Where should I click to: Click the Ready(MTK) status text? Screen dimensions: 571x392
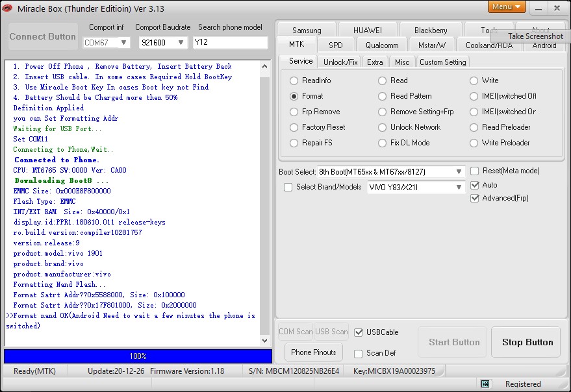tap(34, 371)
